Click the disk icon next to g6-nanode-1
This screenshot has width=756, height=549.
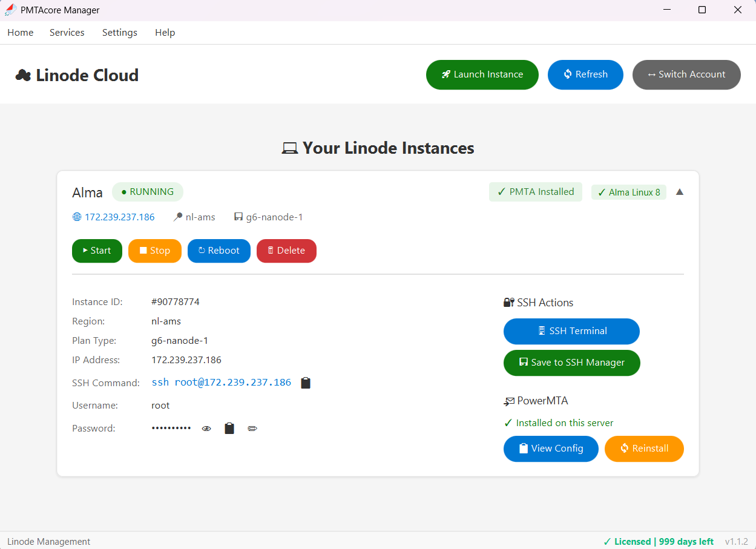237,216
